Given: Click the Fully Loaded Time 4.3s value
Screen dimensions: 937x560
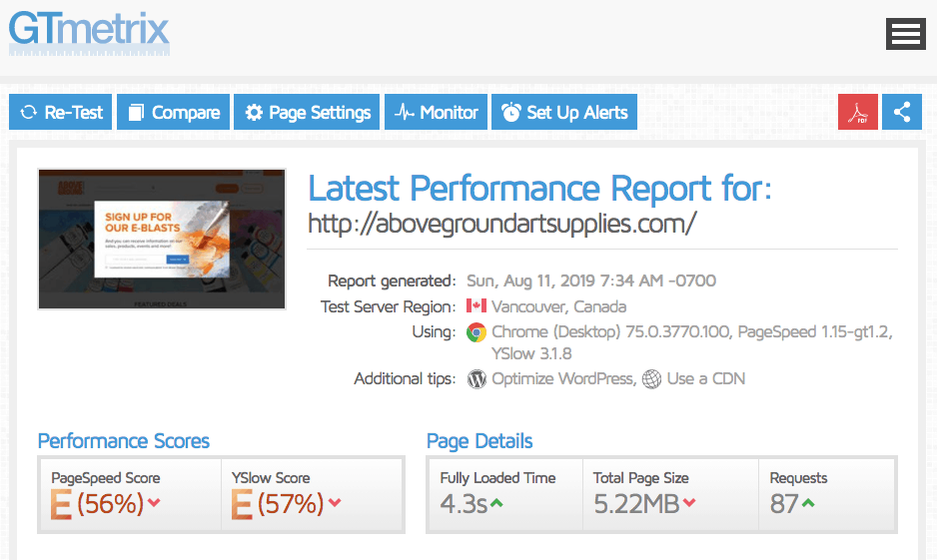Looking at the screenshot, I should pos(464,504).
